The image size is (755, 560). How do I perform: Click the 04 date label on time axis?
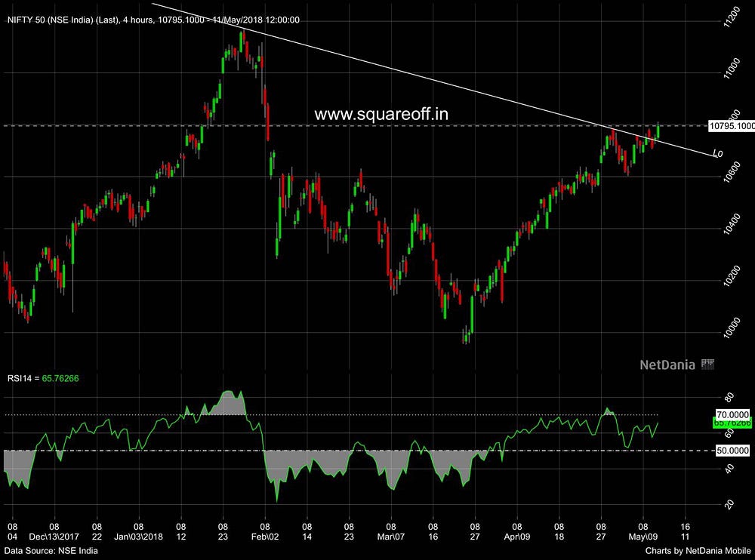coord(13,537)
